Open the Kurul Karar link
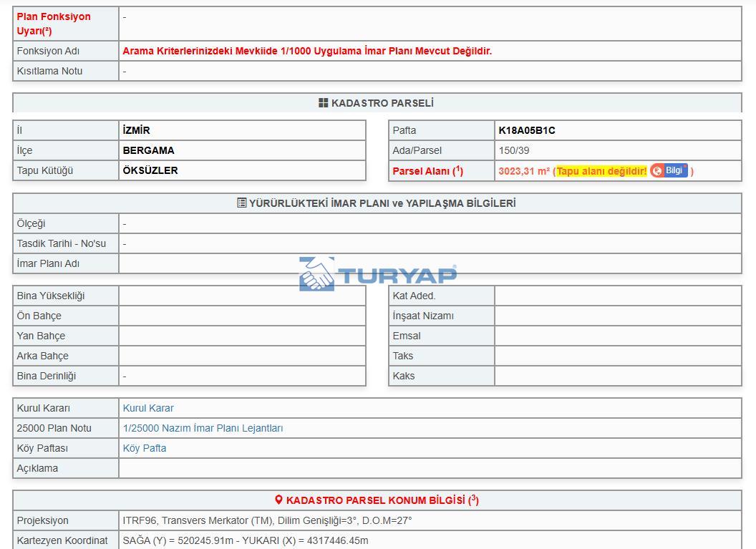Screen dimensions: 756x549 coord(148,408)
